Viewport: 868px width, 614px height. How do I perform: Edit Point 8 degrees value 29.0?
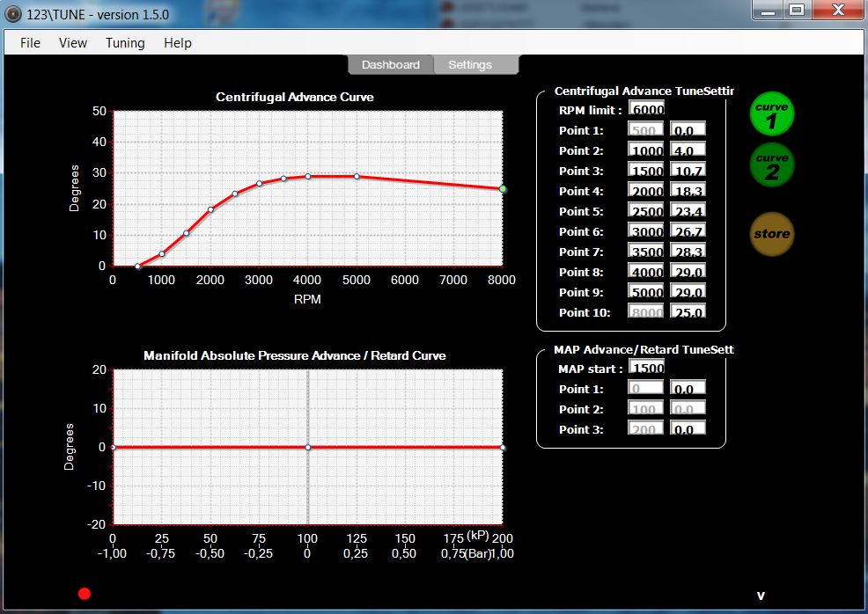click(x=688, y=272)
